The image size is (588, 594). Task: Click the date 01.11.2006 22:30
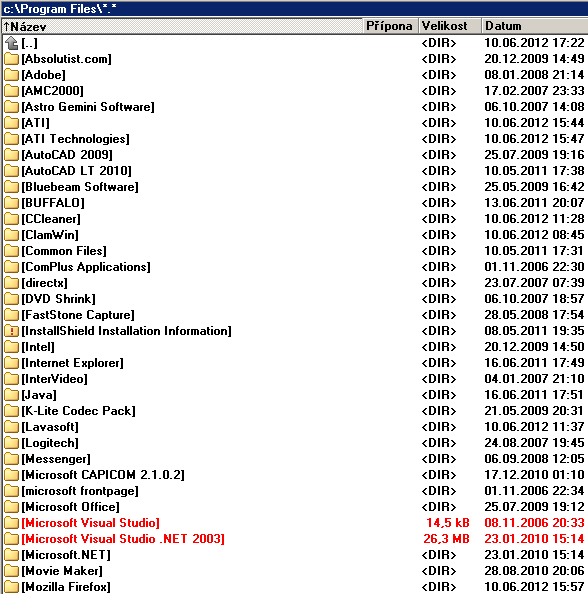(x=535, y=267)
